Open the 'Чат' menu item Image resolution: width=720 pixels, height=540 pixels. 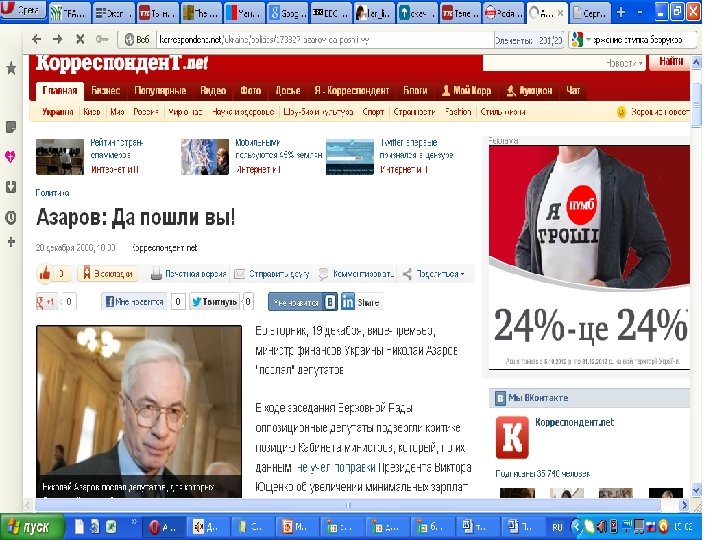point(573,90)
